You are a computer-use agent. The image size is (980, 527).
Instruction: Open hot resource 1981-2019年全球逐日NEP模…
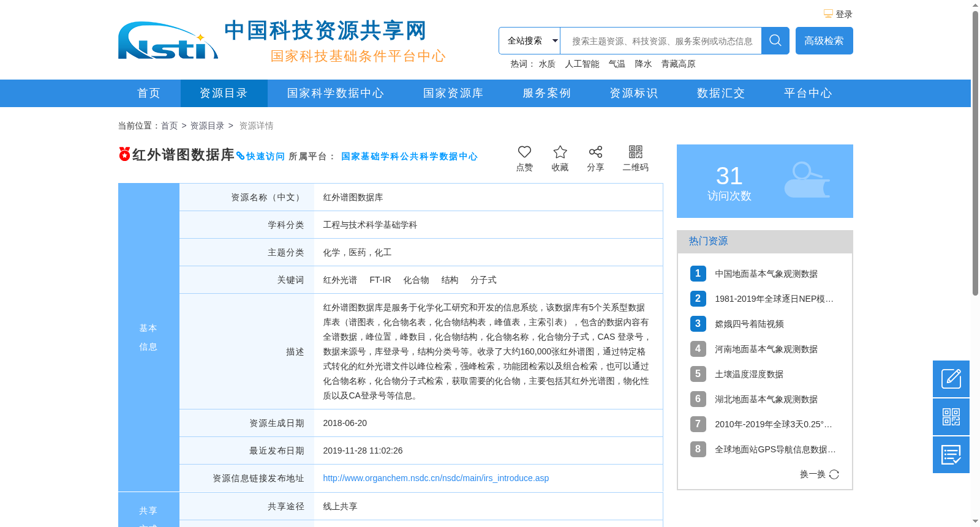(774, 299)
